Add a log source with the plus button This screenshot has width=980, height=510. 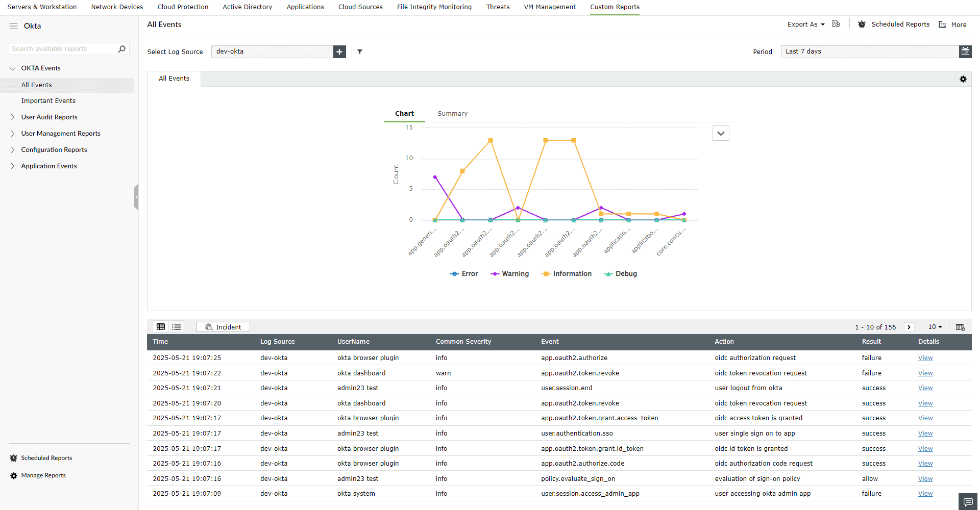(x=339, y=52)
